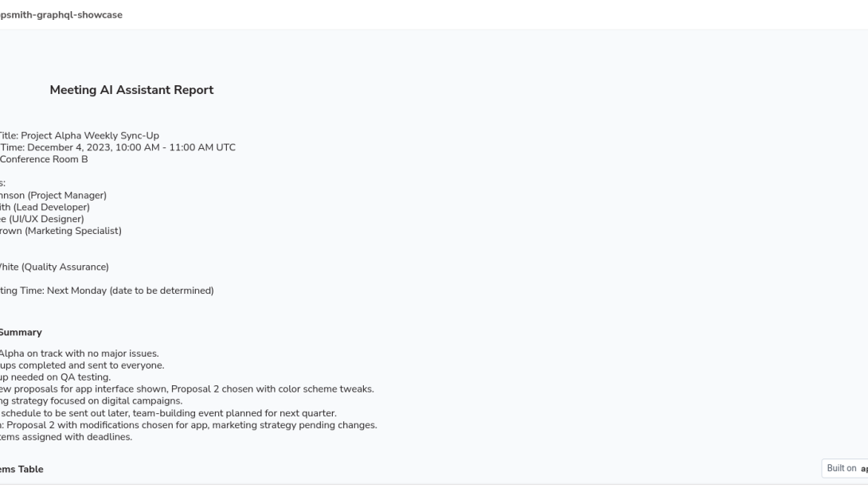Click the 'Proposal 2 chosen with color scheme tweaks' line
Viewport: 868px width, 488px height.
pos(187,389)
